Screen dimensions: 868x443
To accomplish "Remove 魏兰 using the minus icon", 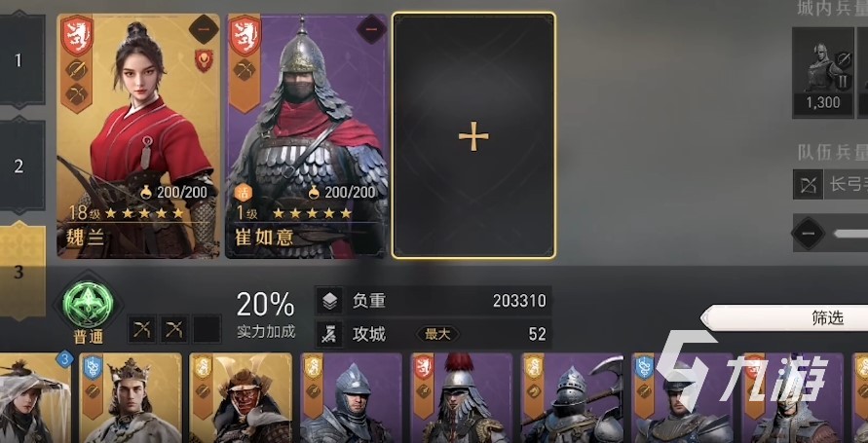I will click(204, 29).
